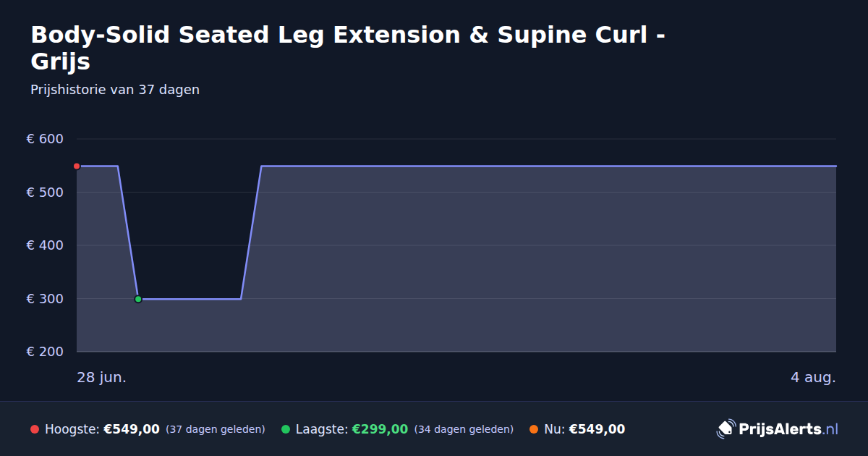Click the € 200 axis label

(x=45, y=352)
